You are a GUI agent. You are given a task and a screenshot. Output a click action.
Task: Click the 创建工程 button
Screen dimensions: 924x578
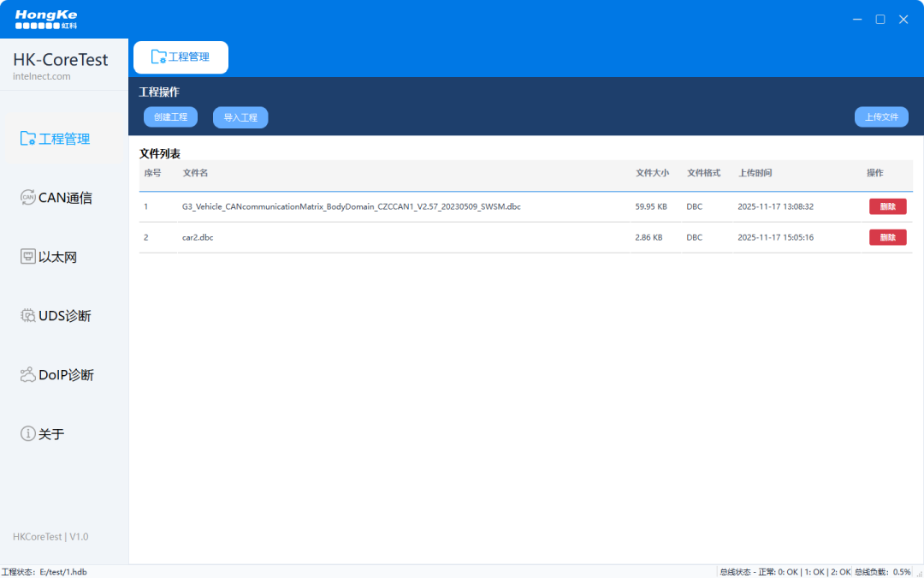click(170, 116)
